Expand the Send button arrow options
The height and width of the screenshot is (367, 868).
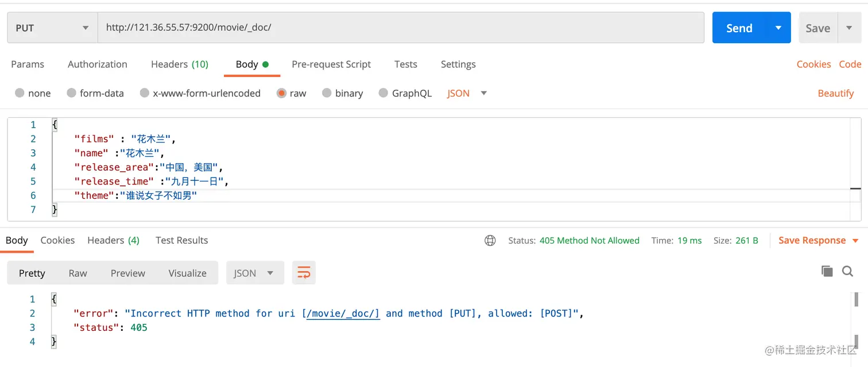778,28
